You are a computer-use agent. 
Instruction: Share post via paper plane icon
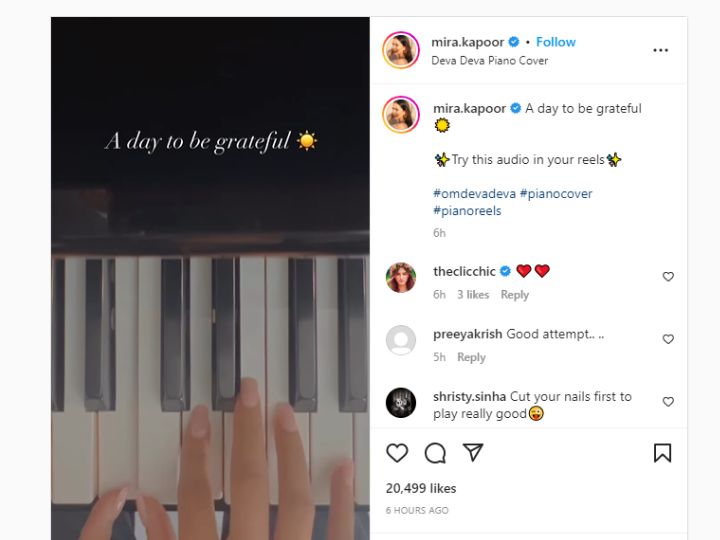point(473,452)
